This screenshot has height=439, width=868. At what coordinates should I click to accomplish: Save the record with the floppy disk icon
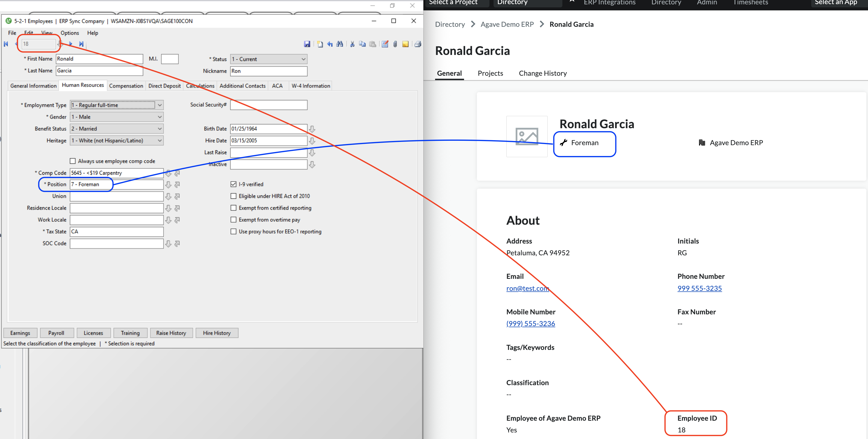pyautogui.click(x=307, y=44)
